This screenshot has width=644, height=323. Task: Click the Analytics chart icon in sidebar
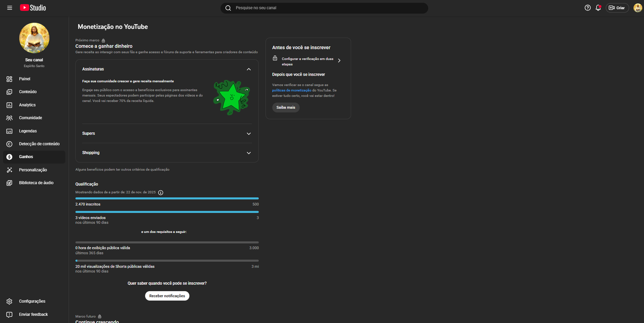click(9, 105)
